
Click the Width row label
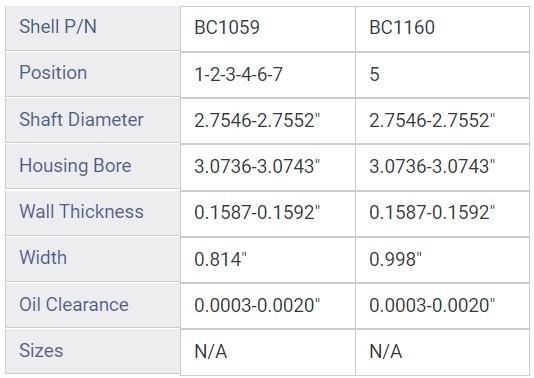point(93,258)
